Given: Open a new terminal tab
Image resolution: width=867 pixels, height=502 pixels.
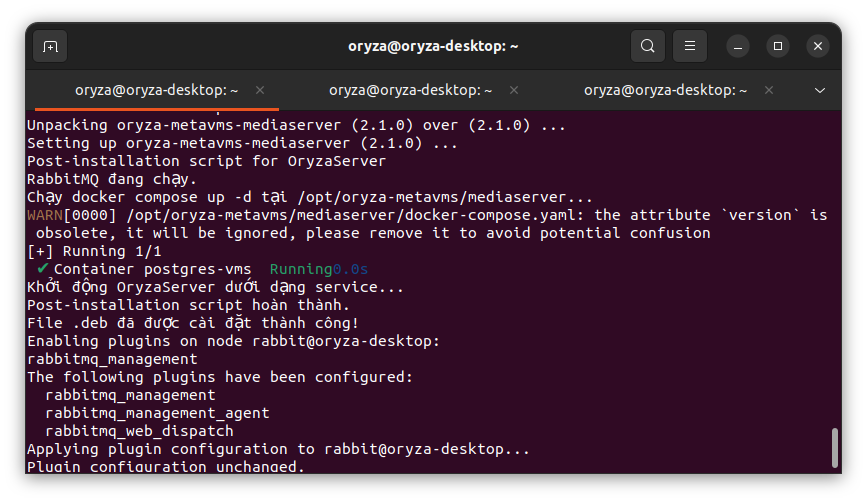Looking at the screenshot, I should point(50,46).
